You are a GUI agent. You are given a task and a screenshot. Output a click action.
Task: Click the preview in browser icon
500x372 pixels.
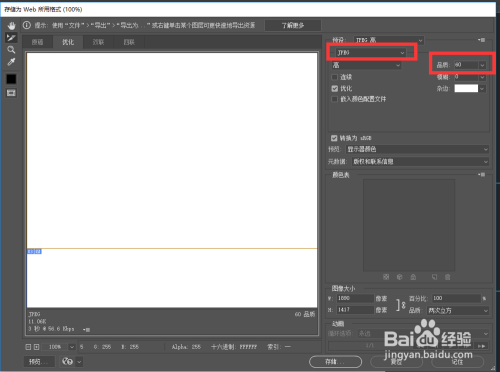pos(67,361)
